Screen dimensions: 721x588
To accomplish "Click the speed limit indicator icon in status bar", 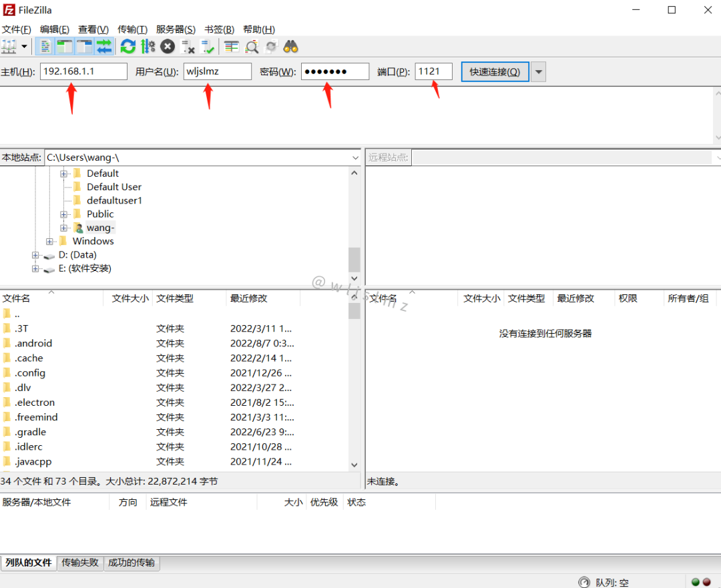I will (x=584, y=582).
